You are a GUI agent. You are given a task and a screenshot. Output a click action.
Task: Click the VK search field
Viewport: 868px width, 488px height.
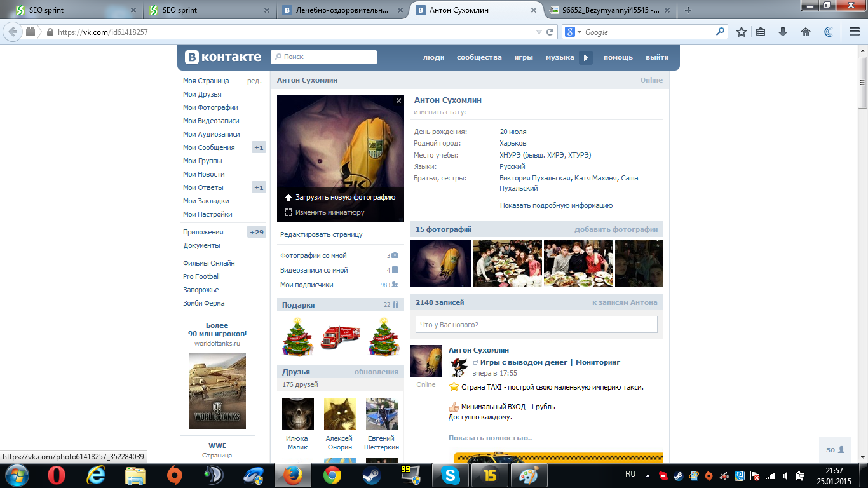click(x=323, y=57)
